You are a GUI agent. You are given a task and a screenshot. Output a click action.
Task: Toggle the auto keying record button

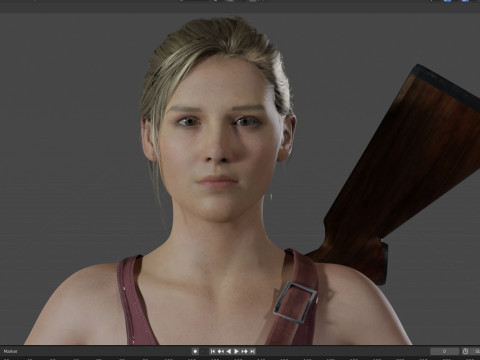tap(195, 351)
